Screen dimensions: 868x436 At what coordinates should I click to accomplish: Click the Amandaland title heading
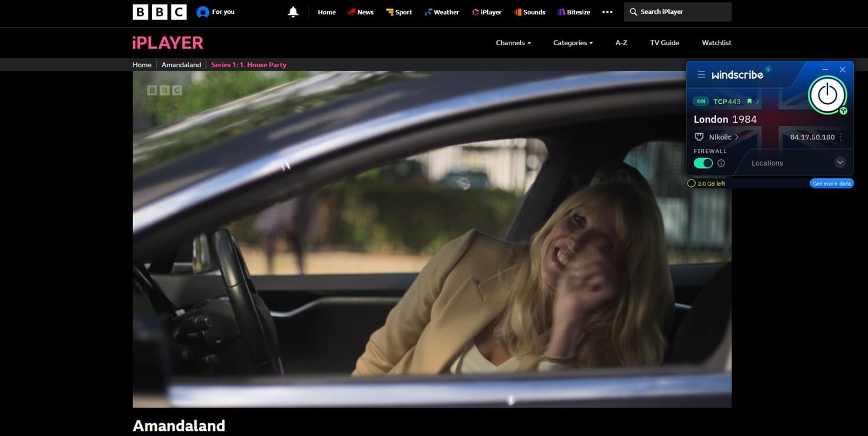(x=179, y=426)
